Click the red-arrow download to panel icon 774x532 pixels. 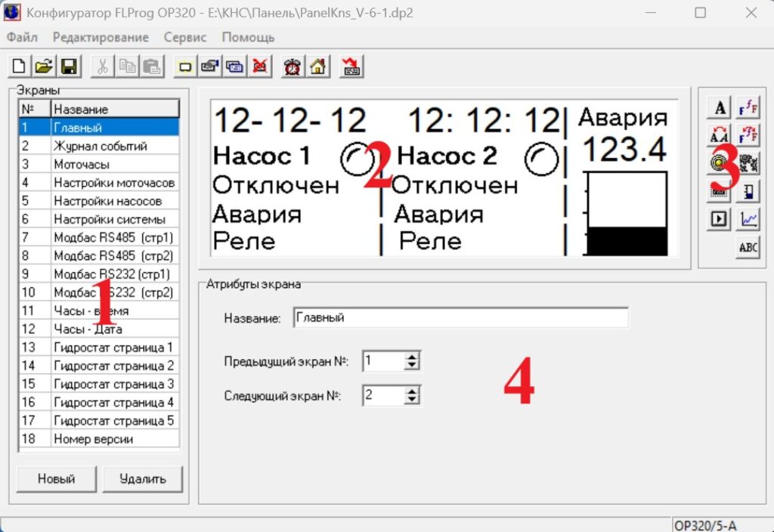[351, 67]
